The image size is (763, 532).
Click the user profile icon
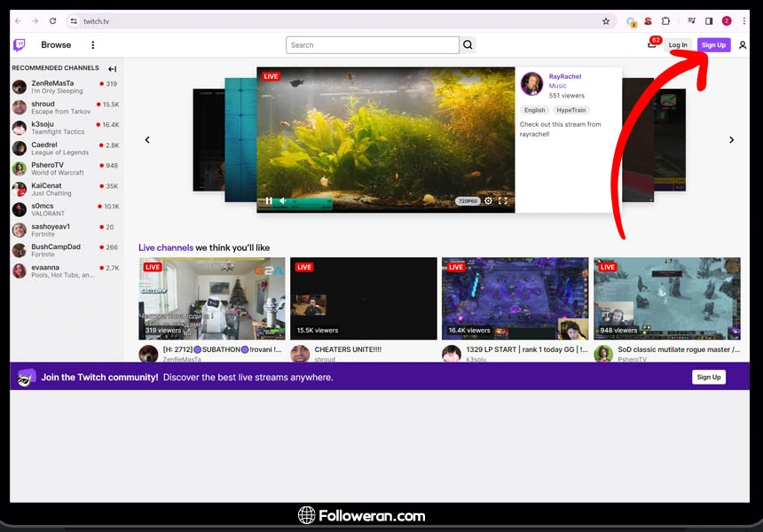tap(743, 45)
